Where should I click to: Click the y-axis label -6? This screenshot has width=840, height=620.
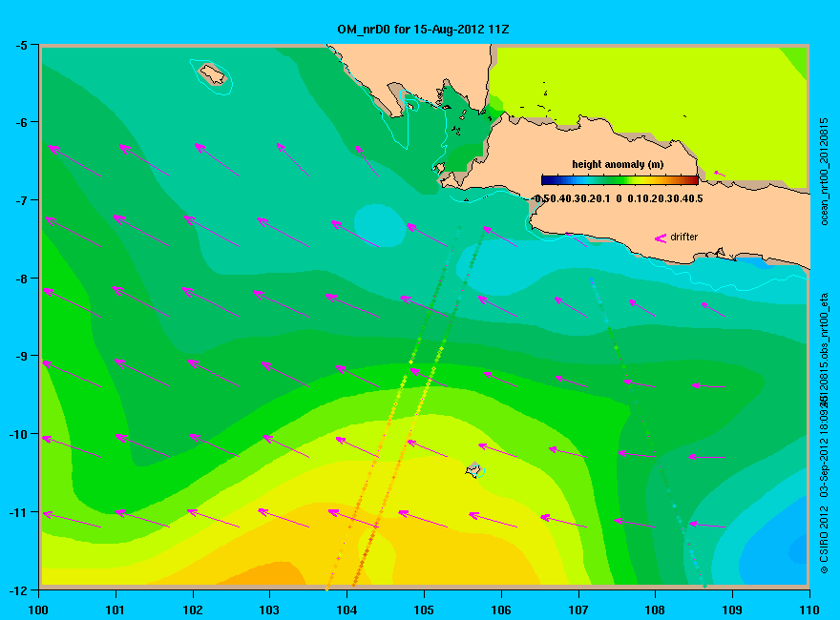tap(21, 123)
